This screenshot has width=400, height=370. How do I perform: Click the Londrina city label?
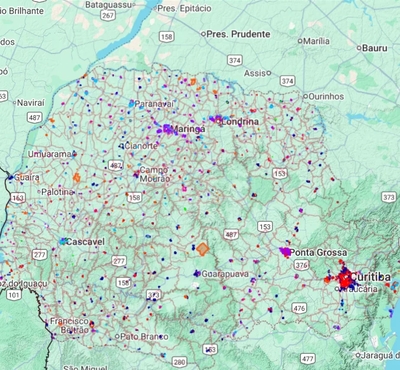pyautogui.click(x=240, y=122)
